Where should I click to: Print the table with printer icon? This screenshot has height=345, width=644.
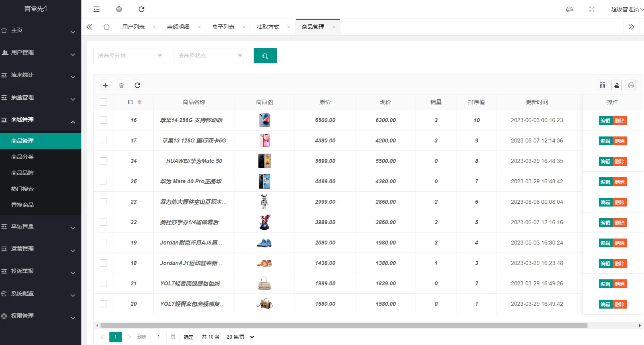pos(631,85)
